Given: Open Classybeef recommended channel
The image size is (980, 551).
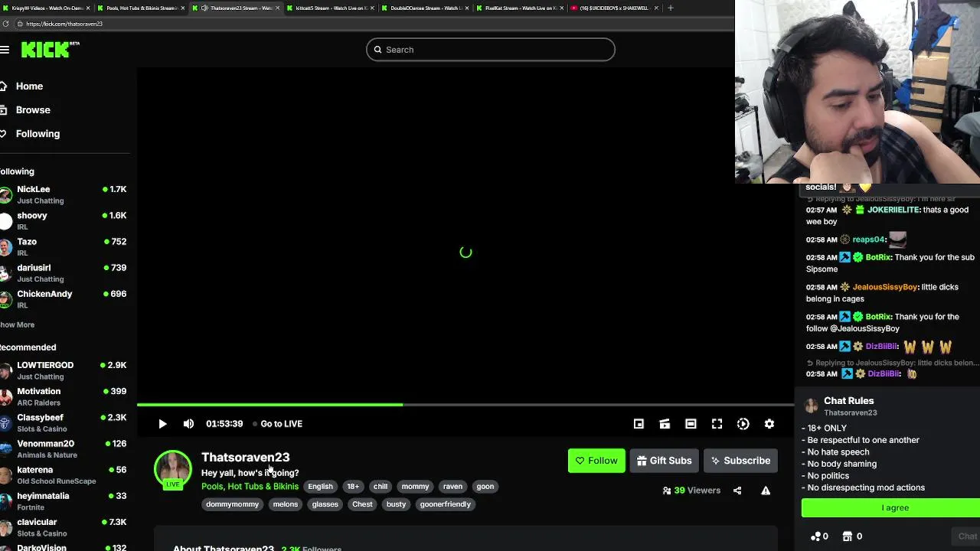Looking at the screenshot, I should [x=65, y=422].
